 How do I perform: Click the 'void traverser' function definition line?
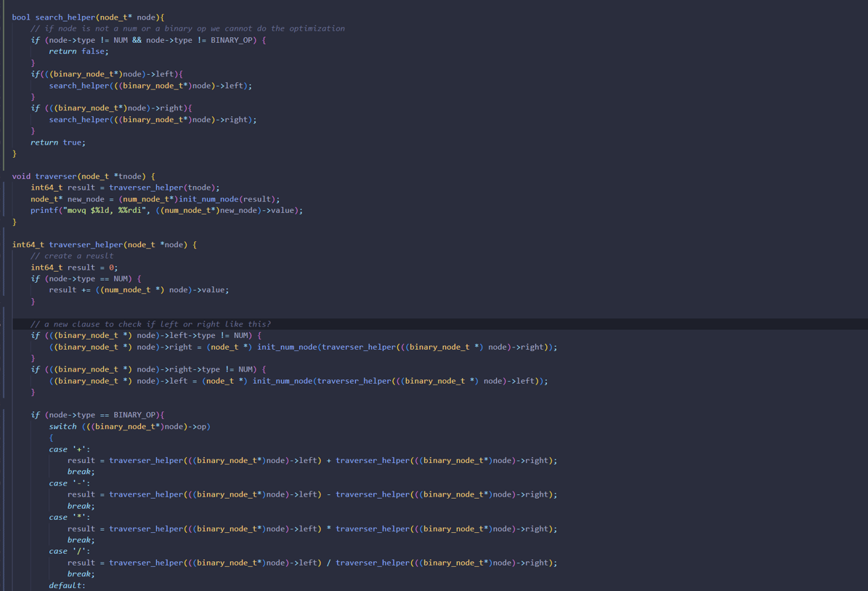[83, 177]
